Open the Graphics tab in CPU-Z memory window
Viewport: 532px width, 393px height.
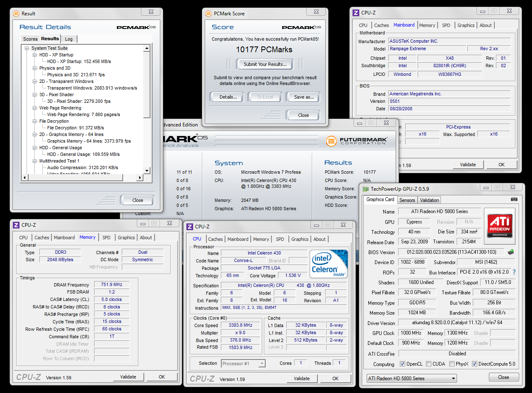click(x=126, y=238)
